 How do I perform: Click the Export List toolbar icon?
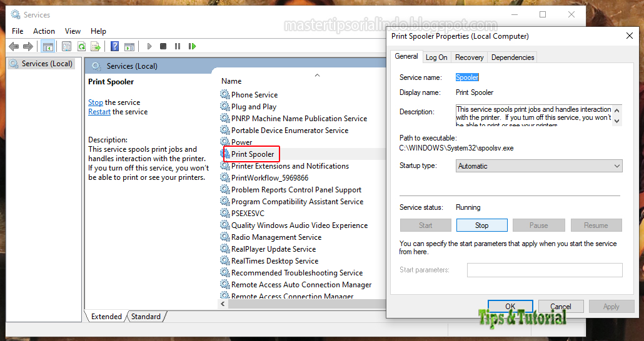[x=96, y=46]
